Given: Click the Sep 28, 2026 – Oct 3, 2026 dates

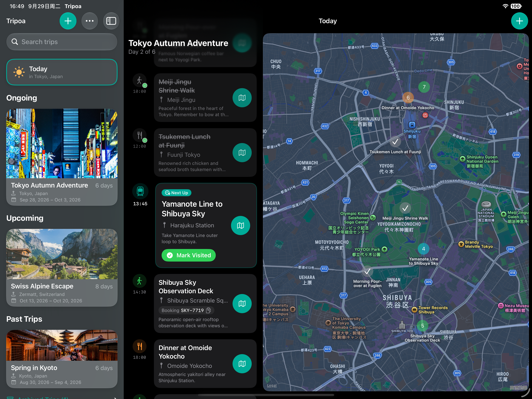Looking at the screenshot, I should tap(50, 200).
